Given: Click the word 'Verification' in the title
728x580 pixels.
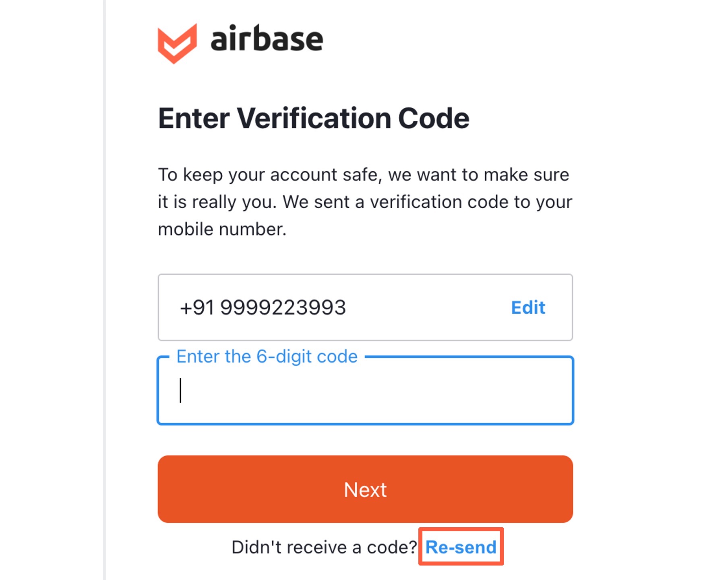Looking at the screenshot, I should pos(314,118).
